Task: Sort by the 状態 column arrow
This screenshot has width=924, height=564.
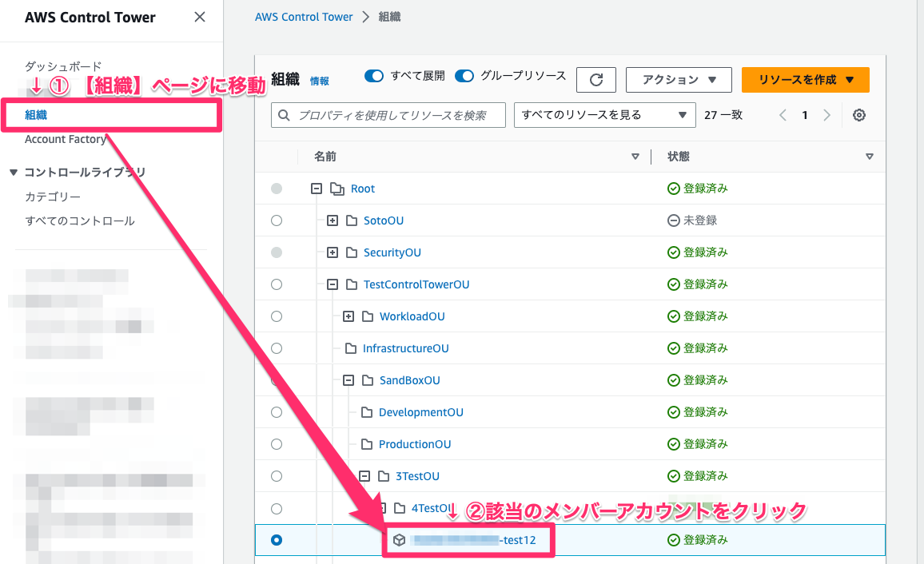Action: [869, 157]
